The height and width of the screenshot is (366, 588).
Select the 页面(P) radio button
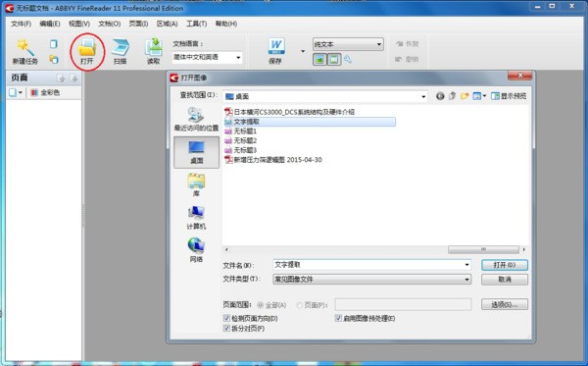click(299, 305)
